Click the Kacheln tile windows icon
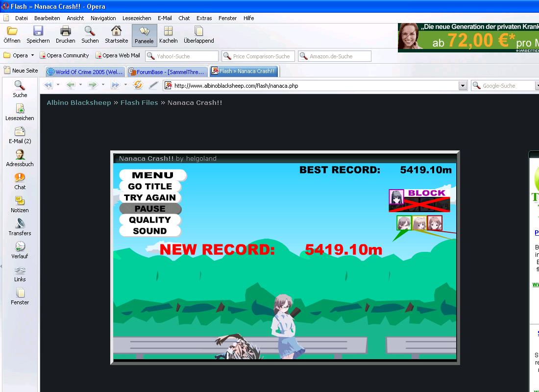Image resolution: width=539 pixels, height=392 pixels. pos(168,31)
